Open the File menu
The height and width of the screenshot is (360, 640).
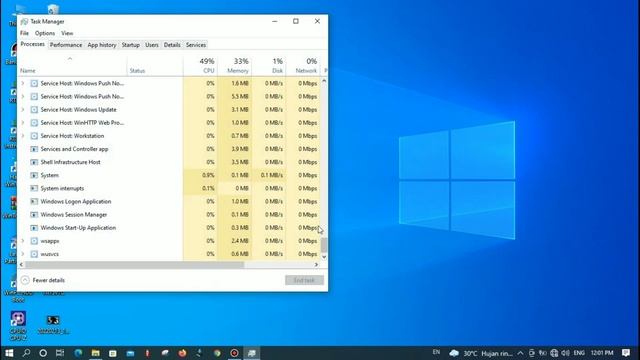pos(24,33)
